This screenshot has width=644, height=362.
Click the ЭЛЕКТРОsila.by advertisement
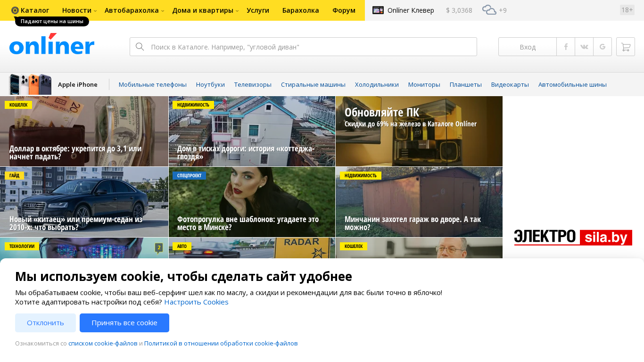[573, 238]
